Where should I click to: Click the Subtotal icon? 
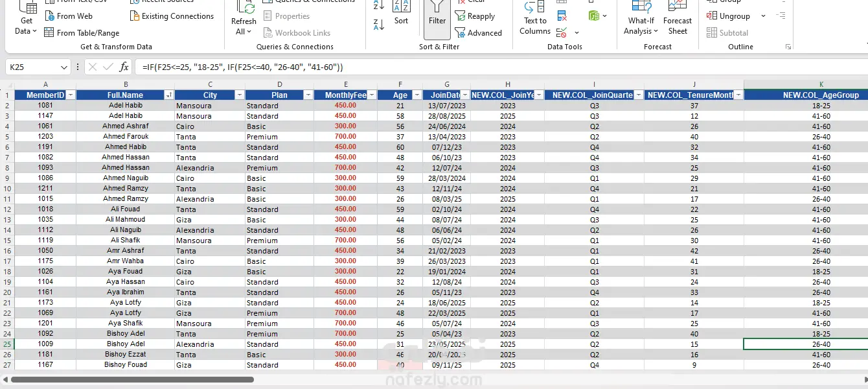coord(711,32)
